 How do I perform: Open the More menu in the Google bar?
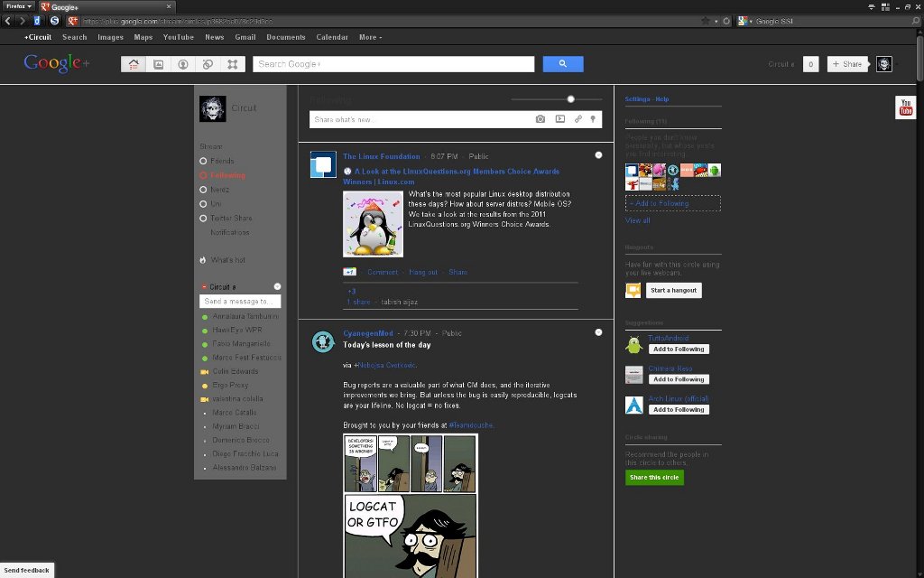pyautogui.click(x=369, y=37)
